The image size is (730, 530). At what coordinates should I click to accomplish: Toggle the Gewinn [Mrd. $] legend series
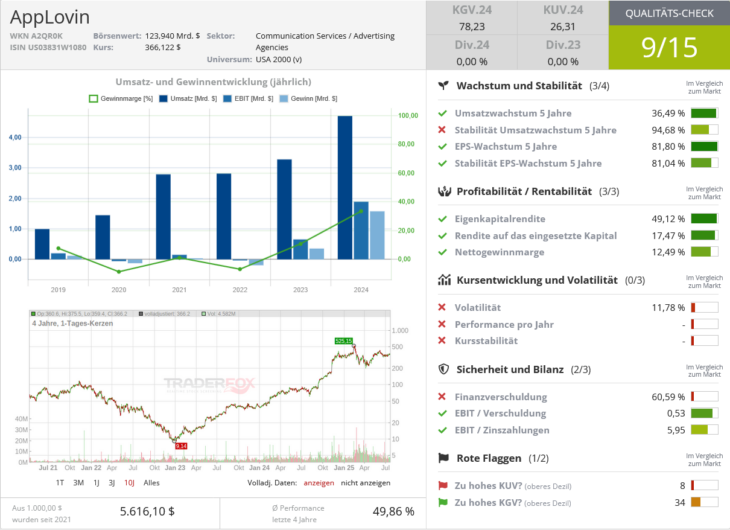point(308,99)
